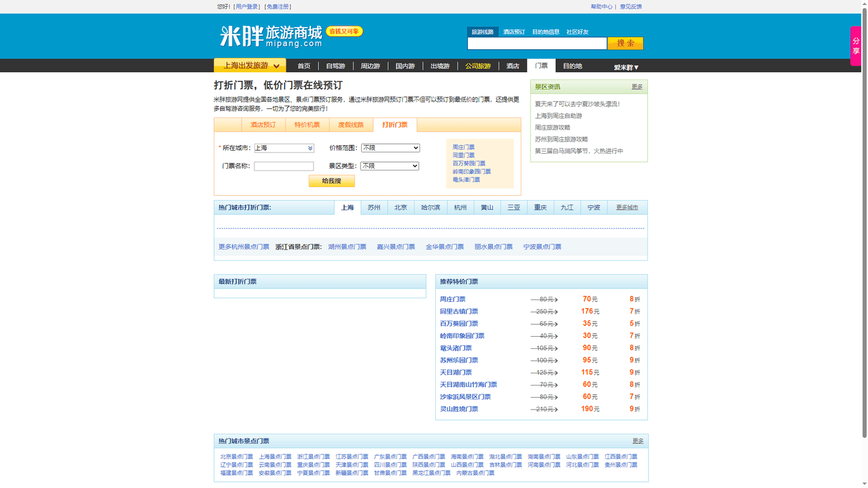This screenshot has width=868, height=488.
Task: Select the 九江 city tab
Action: click(567, 207)
